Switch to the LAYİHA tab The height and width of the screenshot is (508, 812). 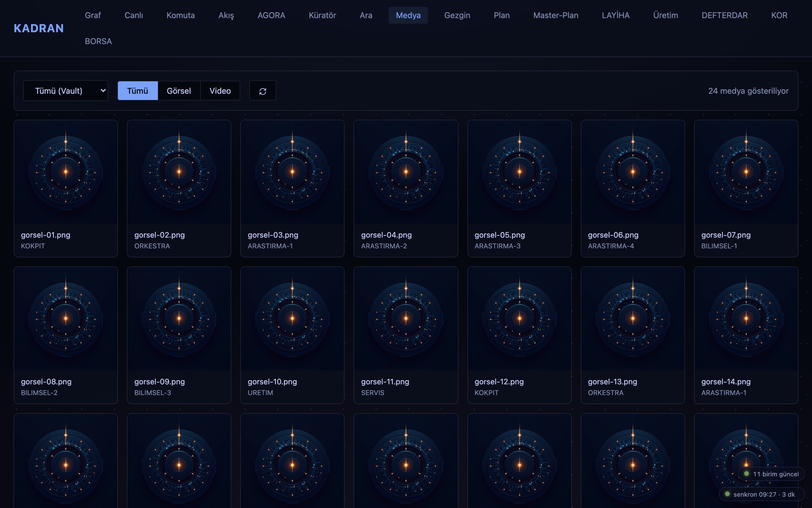coord(615,15)
